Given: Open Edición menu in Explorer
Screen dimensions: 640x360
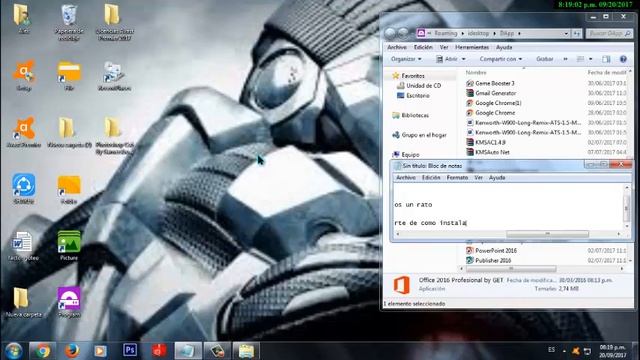Looking at the screenshot, I should tap(423, 47).
